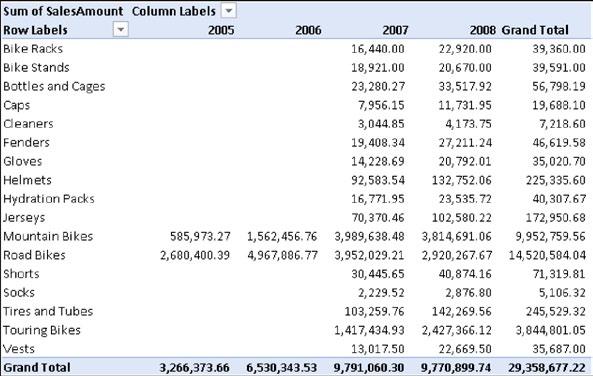
Task: Click 2007 grand total 9,791,060.30
Action: pyautogui.click(x=369, y=368)
